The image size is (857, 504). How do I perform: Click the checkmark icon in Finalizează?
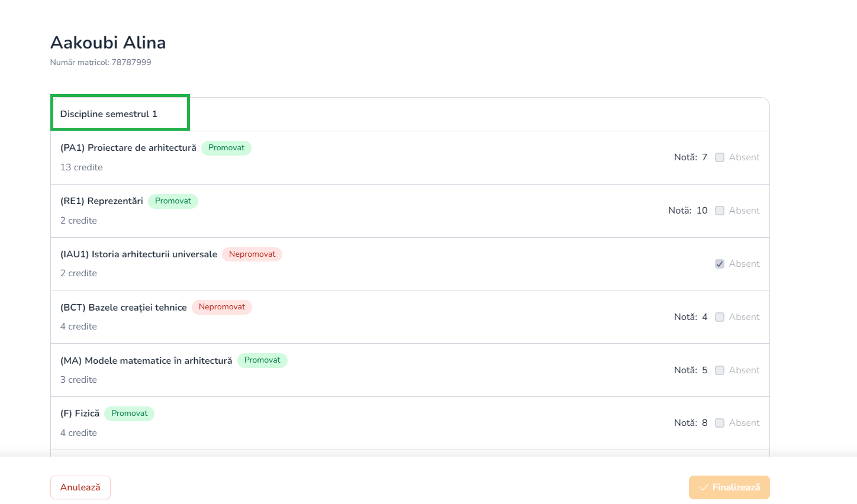click(x=704, y=487)
